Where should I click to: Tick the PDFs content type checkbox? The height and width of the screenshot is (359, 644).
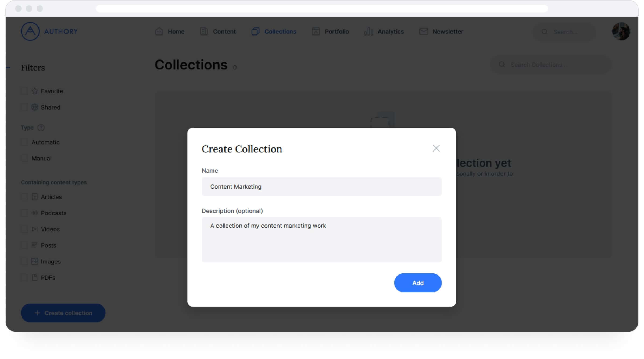point(24,277)
